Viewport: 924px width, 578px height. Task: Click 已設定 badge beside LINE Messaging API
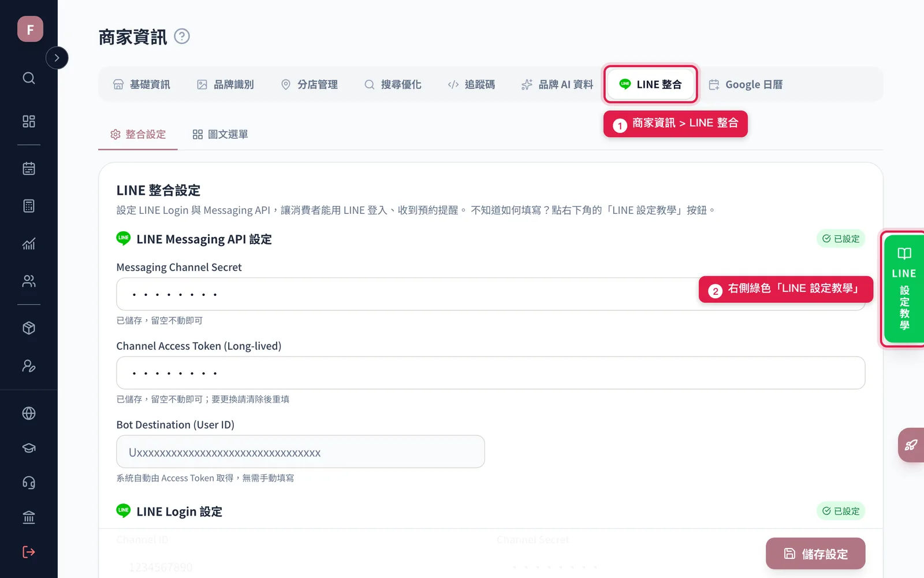click(x=841, y=239)
